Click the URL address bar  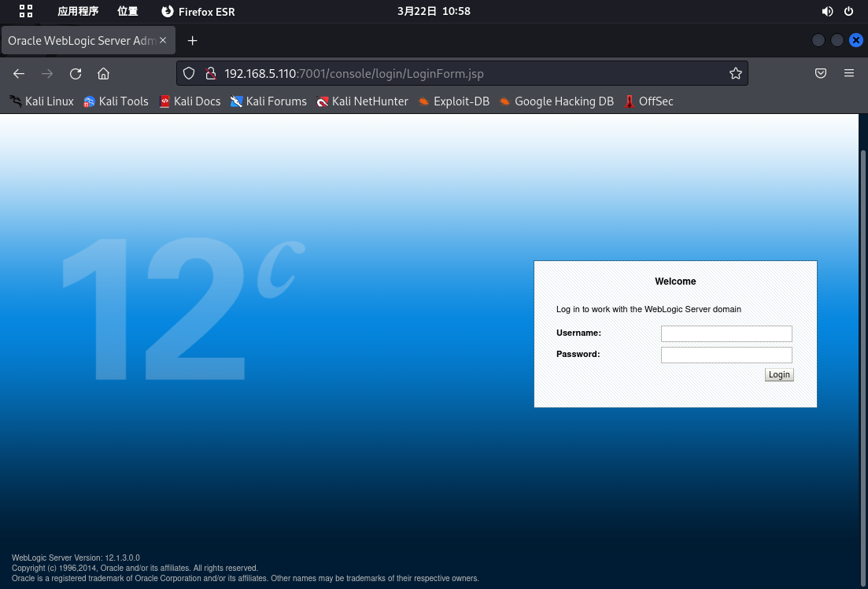click(x=462, y=74)
